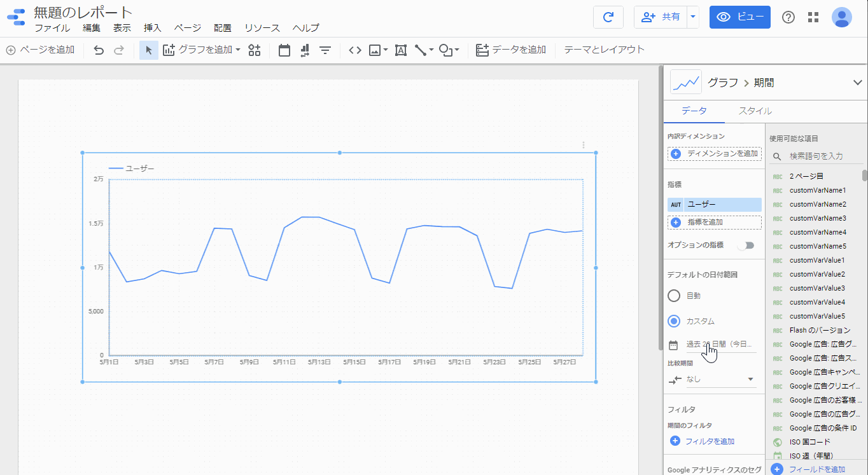Click フィールドを追加 link
The width and height of the screenshot is (868, 475).
(x=809, y=469)
